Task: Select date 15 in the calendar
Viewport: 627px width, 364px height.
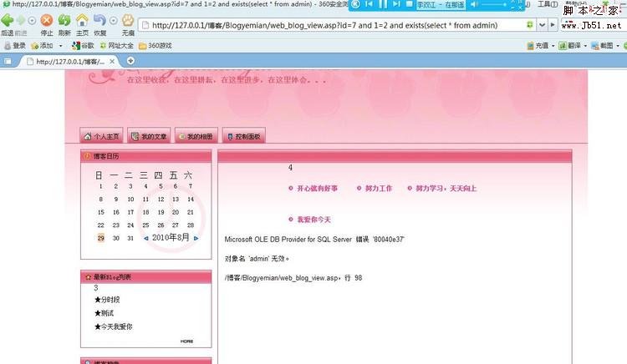Action: click(x=101, y=212)
